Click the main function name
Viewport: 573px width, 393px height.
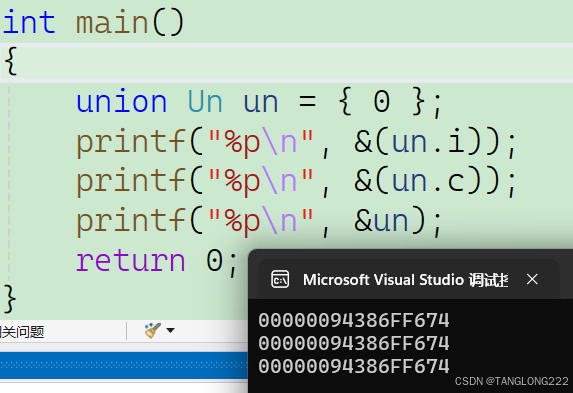pyautogui.click(x=112, y=23)
